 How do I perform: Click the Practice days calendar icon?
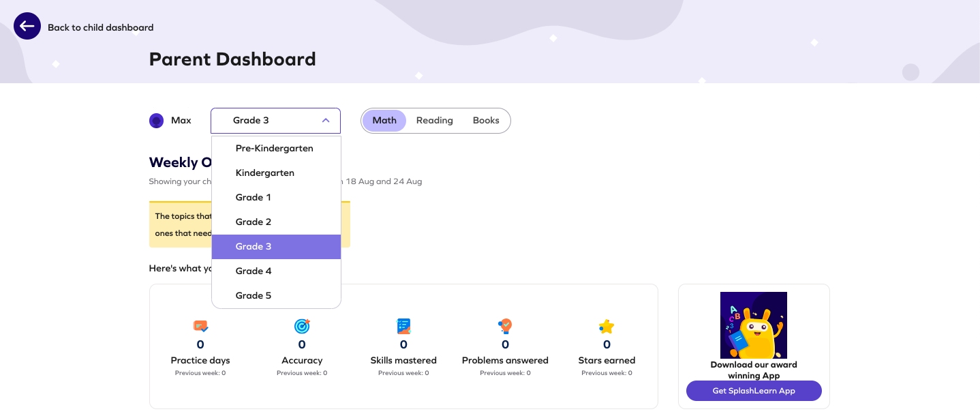tap(200, 326)
